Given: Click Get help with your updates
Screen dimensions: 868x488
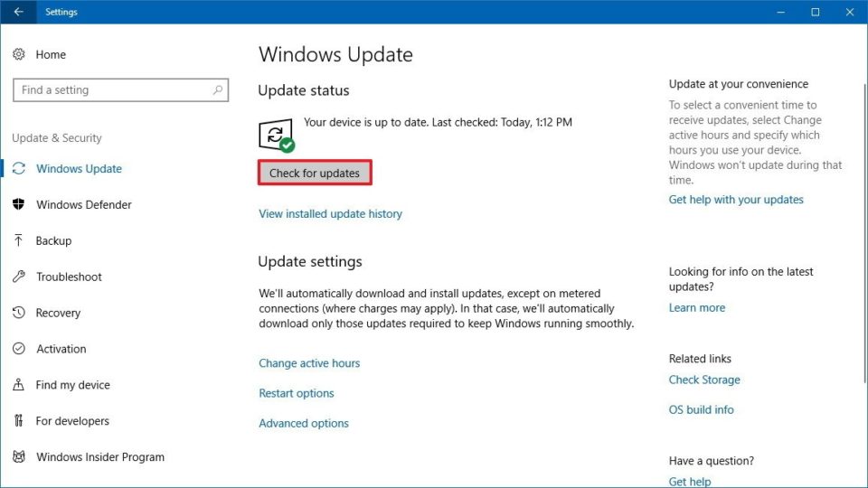Looking at the screenshot, I should (736, 200).
